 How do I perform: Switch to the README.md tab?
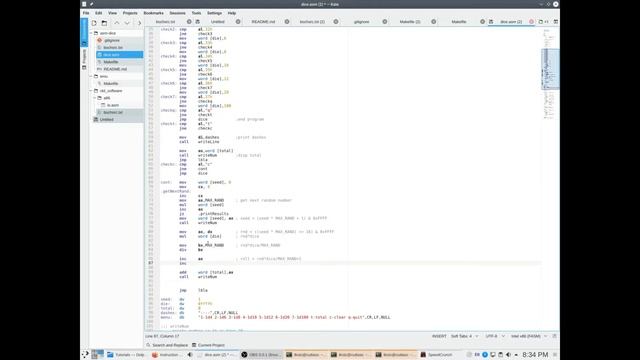click(x=263, y=22)
